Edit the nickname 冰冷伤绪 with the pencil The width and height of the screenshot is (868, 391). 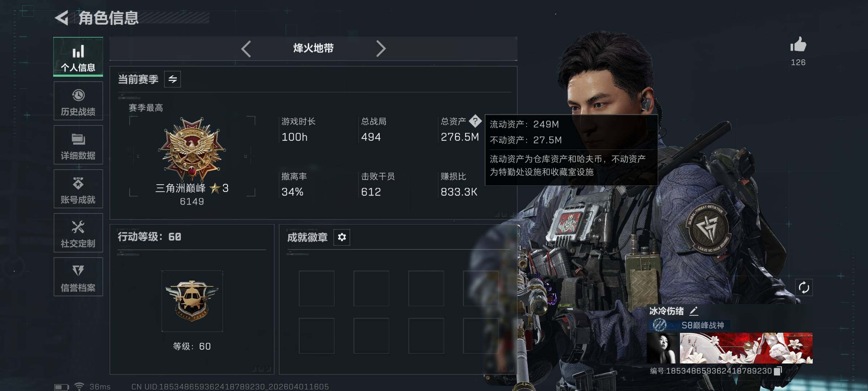pos(694,311)
